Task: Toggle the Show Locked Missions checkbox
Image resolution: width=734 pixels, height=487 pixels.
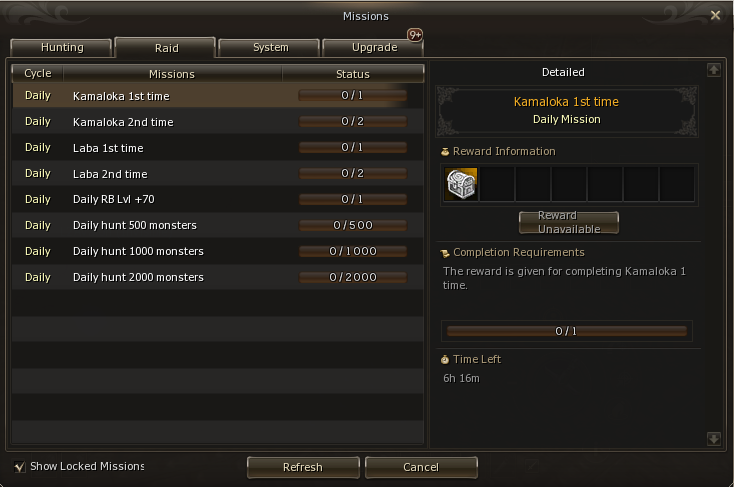Action: [20, 466]
